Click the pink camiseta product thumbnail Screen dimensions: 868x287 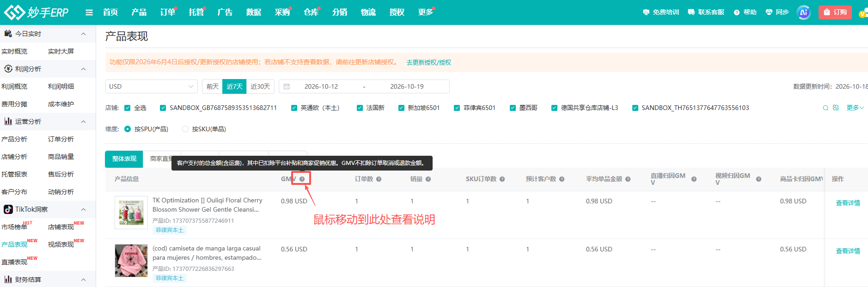pos(131,261)
